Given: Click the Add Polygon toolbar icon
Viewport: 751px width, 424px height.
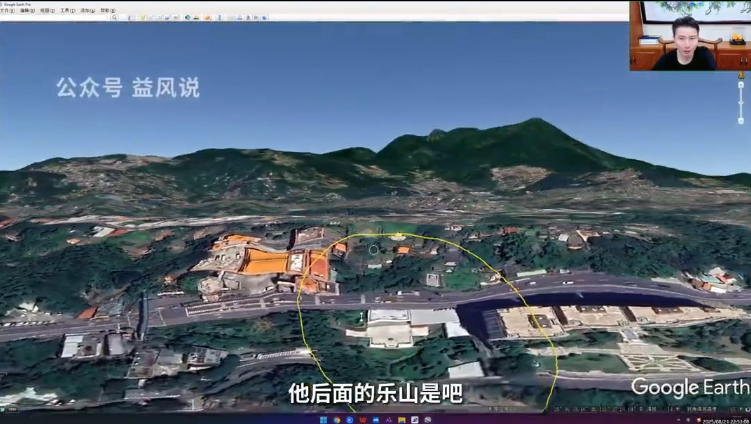Looking at the screenshot, I should coord(151,17).
